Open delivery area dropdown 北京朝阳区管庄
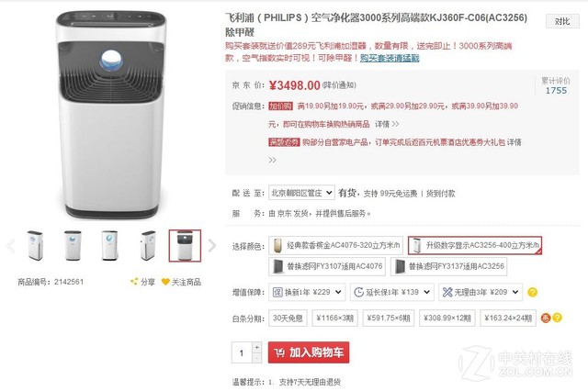 [x=301, y=193]
